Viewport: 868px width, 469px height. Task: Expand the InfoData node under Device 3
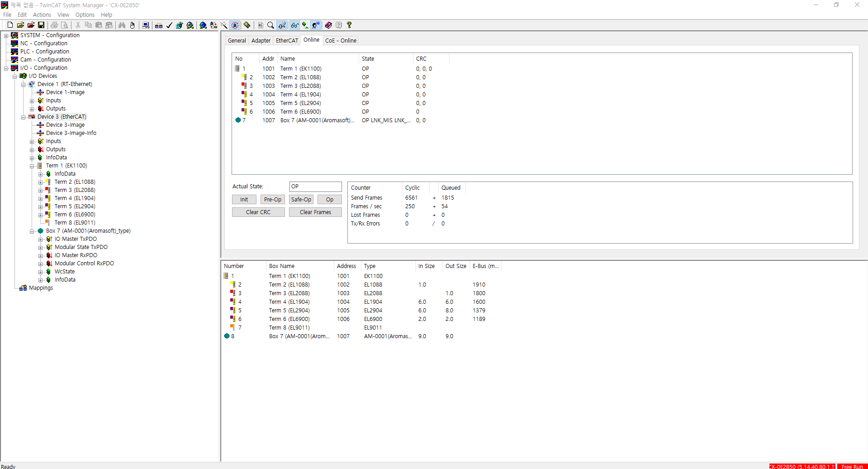(x=32, y=158)
